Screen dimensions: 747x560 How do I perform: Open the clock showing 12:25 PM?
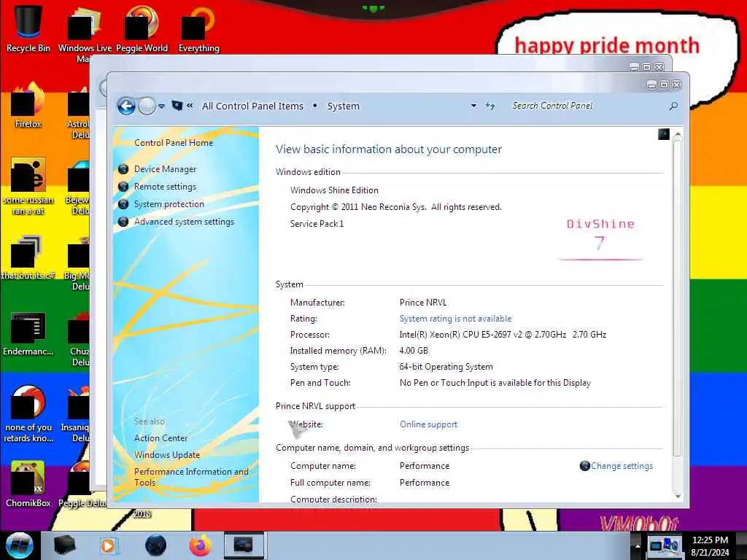tap(710, 545)
